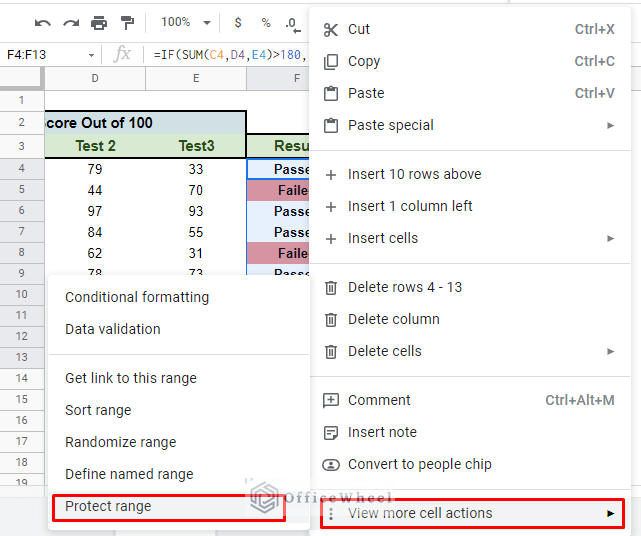Click cell with value 33
Screen dimensions: 641x536
[x=196, y=169]
